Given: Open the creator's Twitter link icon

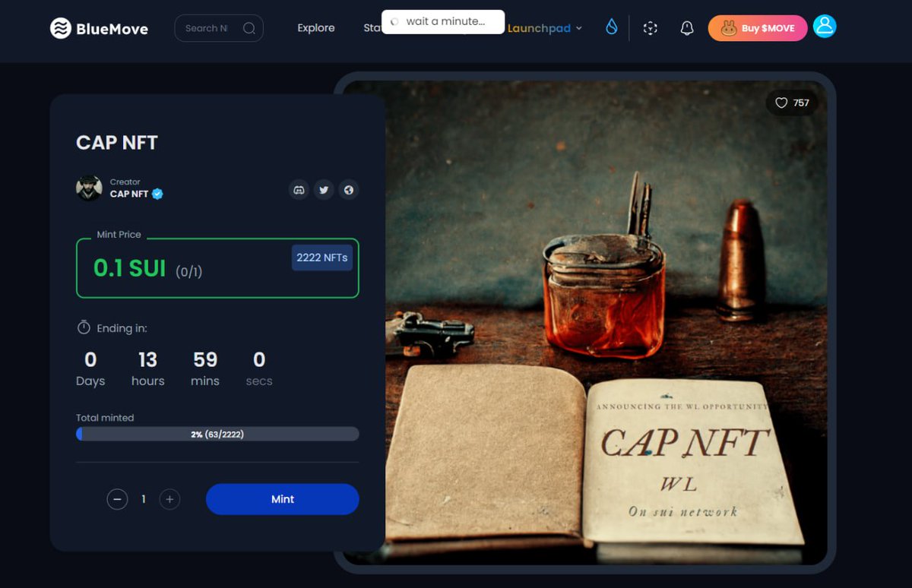Looking at the screenshot, I should point(324,190).
